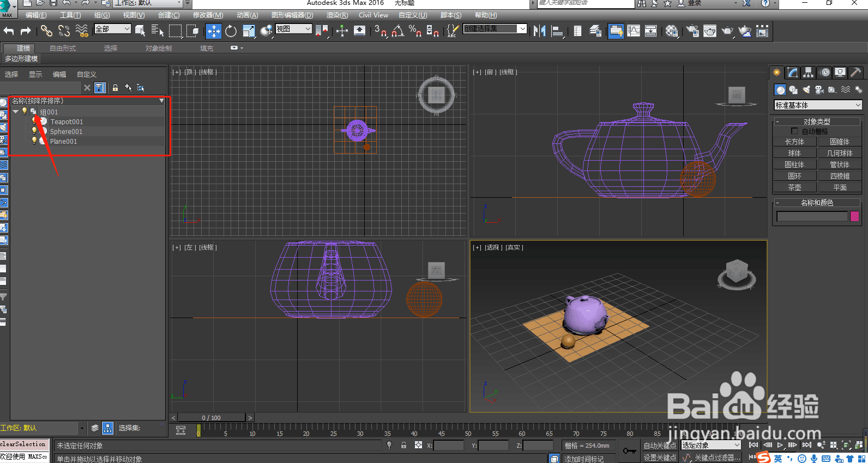The width and height of the screenshot is (868, 463).
Task: Activate the Unlink Selection tool
Action: [x=64, y=31]
